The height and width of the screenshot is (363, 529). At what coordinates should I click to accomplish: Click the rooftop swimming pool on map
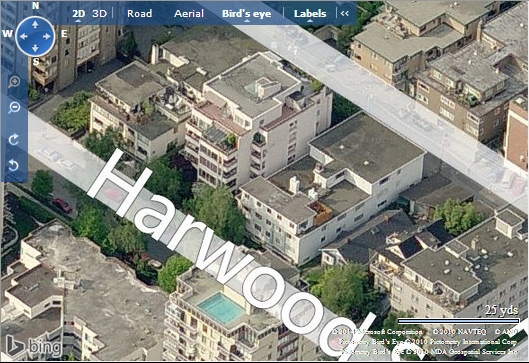[x=222, y=308]
